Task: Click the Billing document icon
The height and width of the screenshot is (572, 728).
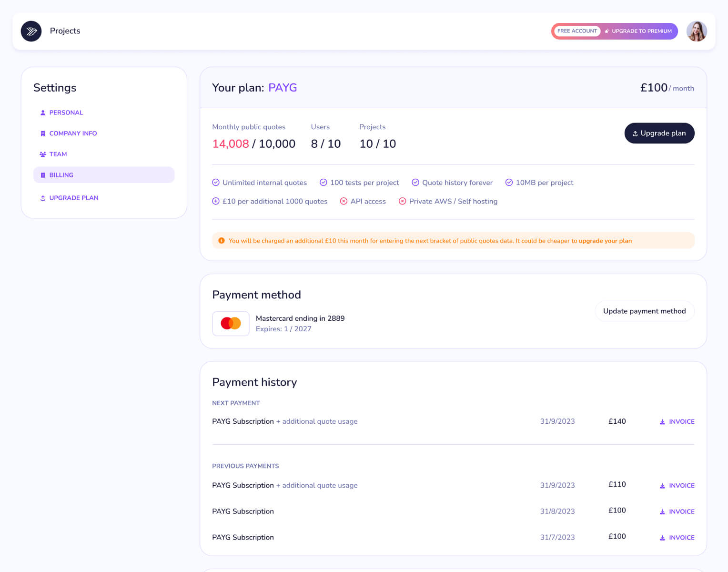Action: tap(43, 175)
